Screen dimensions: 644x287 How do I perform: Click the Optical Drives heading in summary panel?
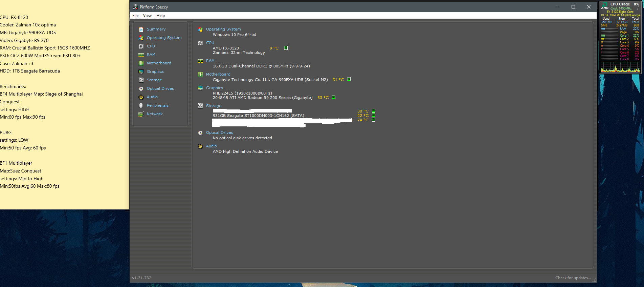pos(220,132)
